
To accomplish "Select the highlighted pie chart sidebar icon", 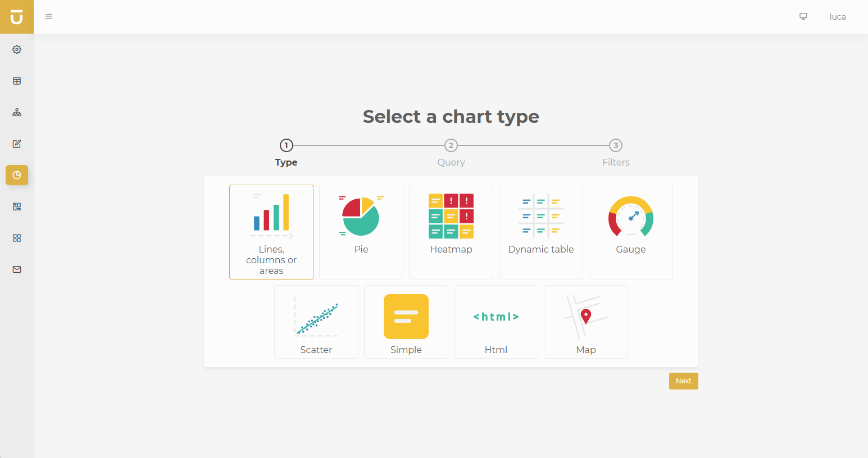I will pyautogui.click(x=17, y=175).
